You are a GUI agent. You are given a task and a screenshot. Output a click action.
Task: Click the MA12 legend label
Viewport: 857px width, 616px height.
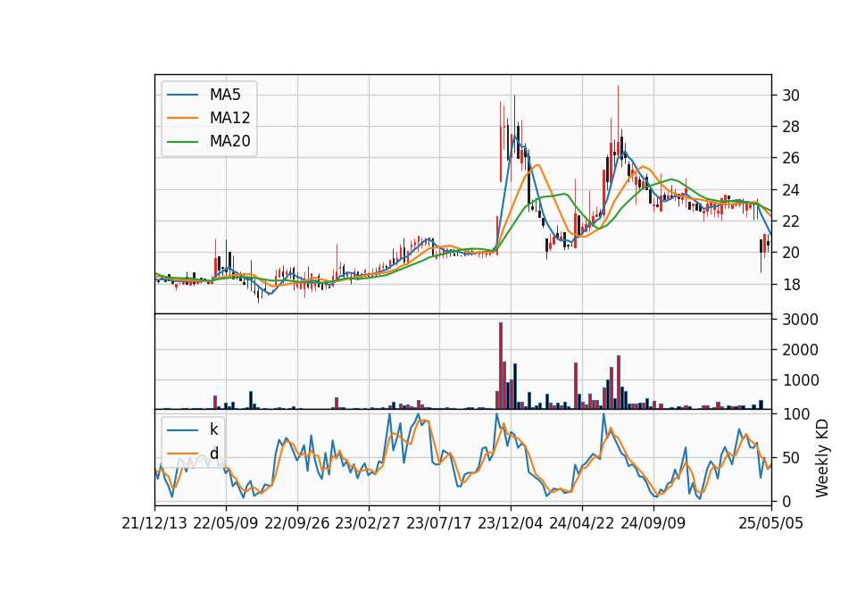point(229,118)
